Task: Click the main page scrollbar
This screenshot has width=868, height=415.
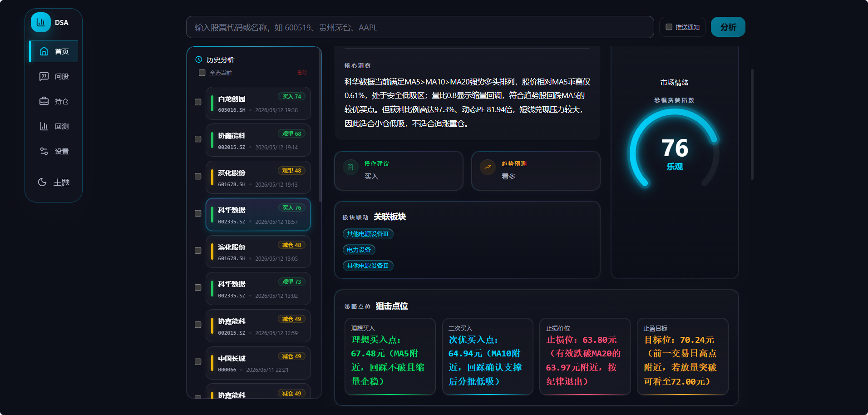Action: pyautogui.click(x=752, y=124)
